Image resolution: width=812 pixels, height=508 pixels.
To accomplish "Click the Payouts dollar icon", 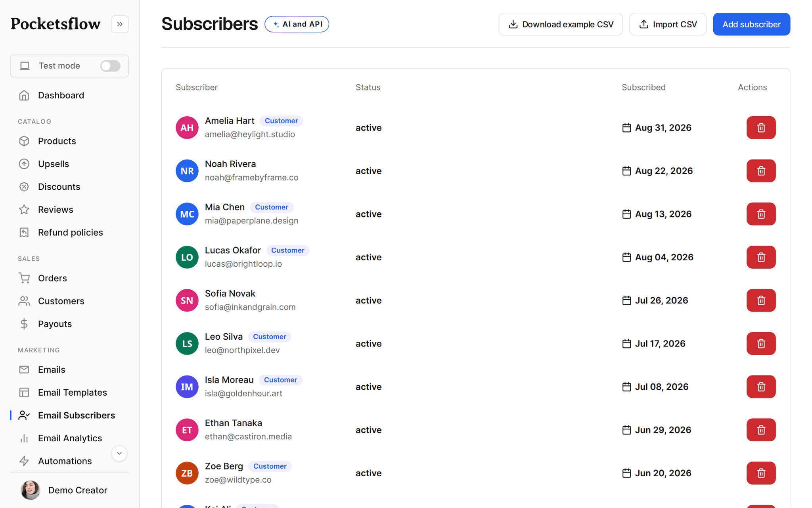I will coord(24,324).
